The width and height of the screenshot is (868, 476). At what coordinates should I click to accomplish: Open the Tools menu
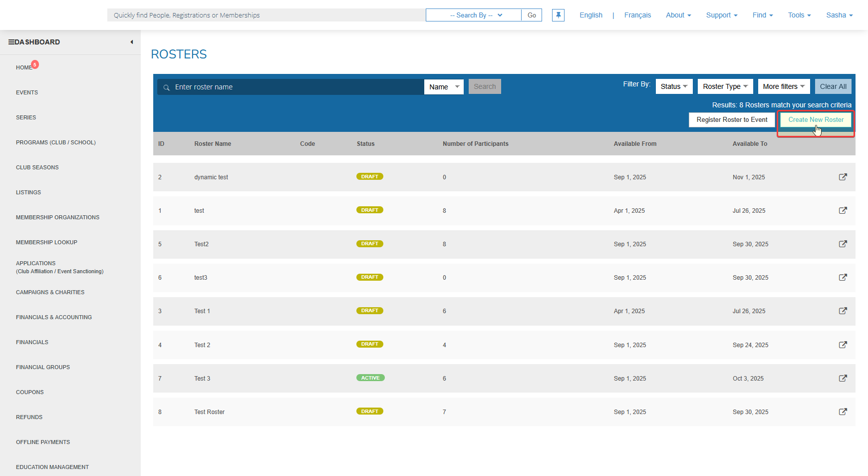799,15
